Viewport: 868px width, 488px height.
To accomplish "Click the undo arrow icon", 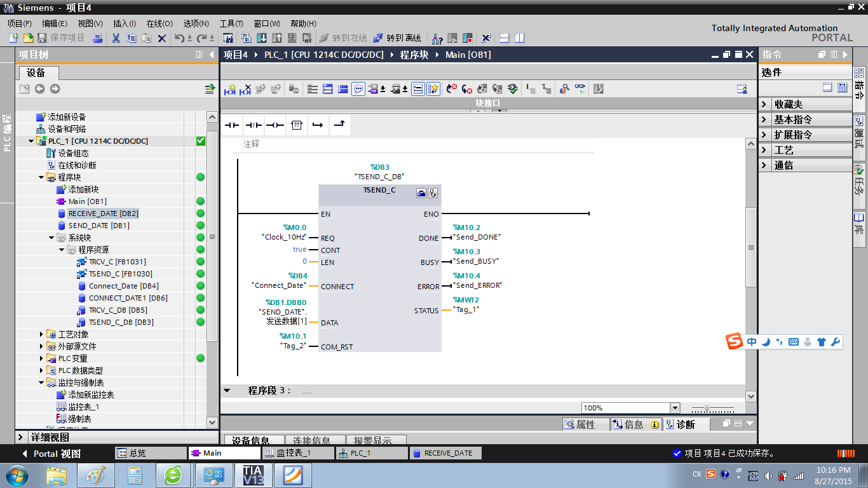I will [x=179, y=38].
